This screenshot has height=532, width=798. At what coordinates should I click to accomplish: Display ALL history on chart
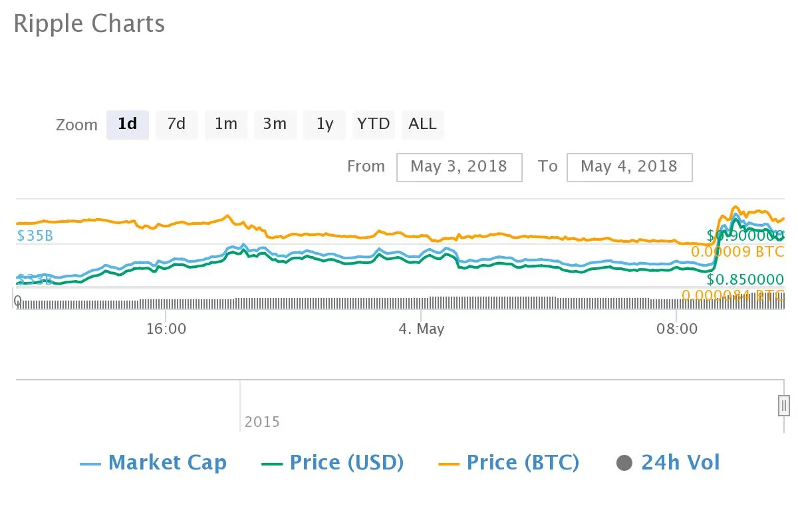pos(422,124)
